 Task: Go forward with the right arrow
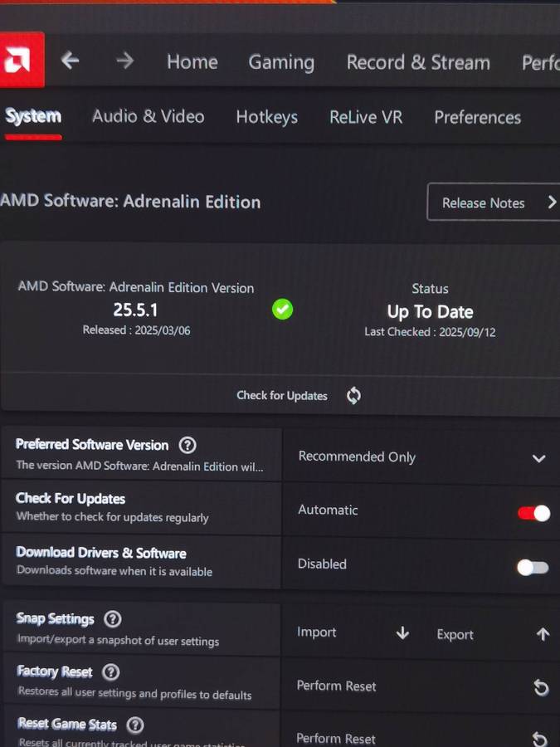[124, 61]
